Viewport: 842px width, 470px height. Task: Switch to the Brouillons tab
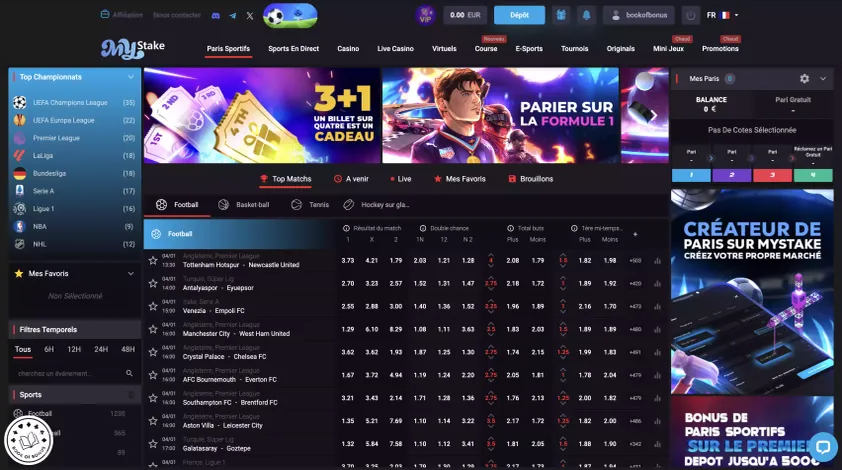coord(531,179)
